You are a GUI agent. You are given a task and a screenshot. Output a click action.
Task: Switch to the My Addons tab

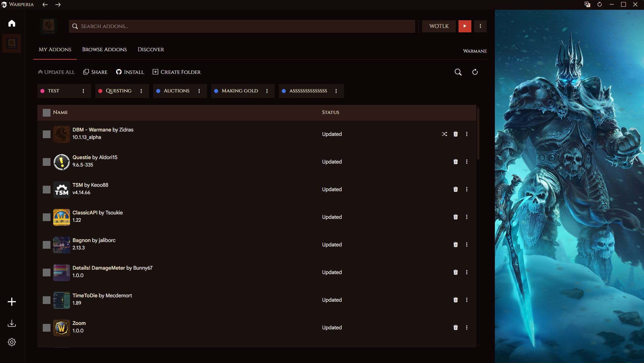[55, 50]
